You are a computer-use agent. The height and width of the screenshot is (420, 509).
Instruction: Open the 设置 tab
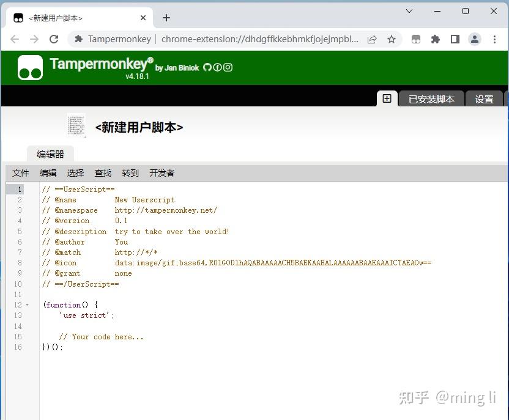click(485, 98)
